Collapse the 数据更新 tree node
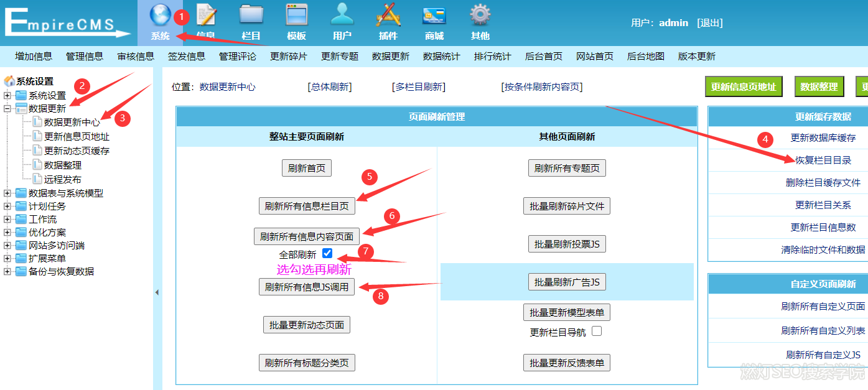 point(7,108)
